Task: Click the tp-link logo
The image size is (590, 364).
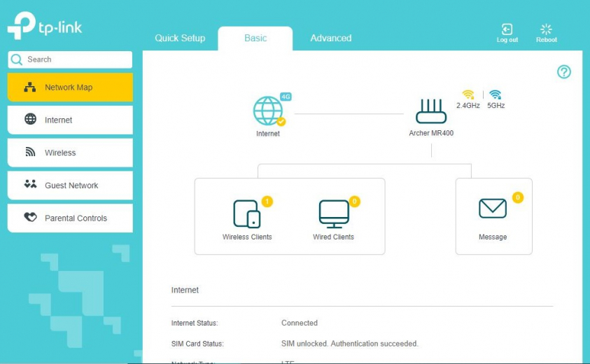Action: (45, 26)
